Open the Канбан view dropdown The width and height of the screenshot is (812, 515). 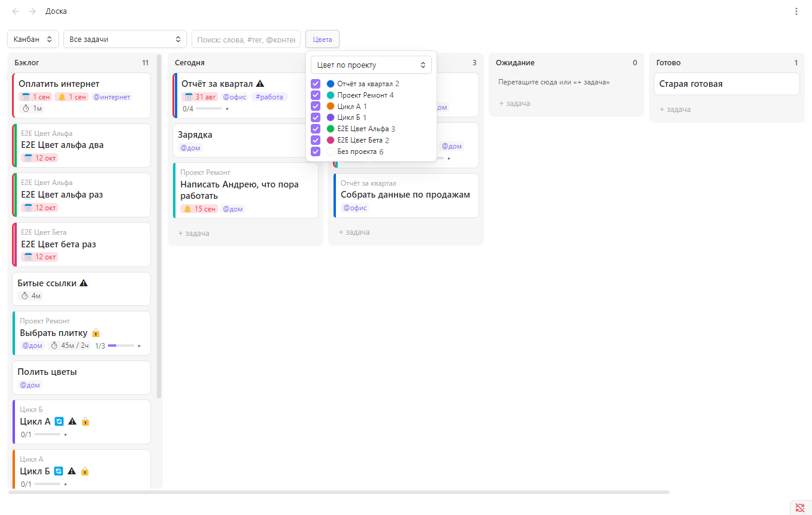[x=33, y=39]
